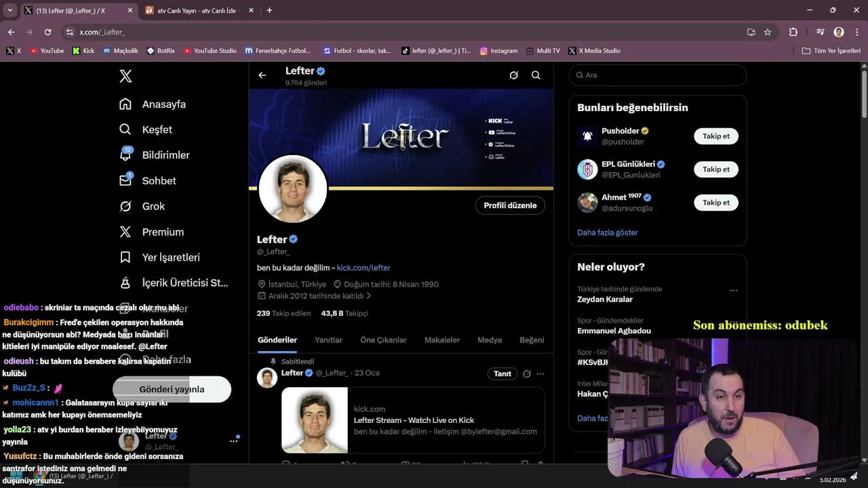Open the Chrome profile avatar
This screenshot has width=868, height=488.
coord(839,32)
